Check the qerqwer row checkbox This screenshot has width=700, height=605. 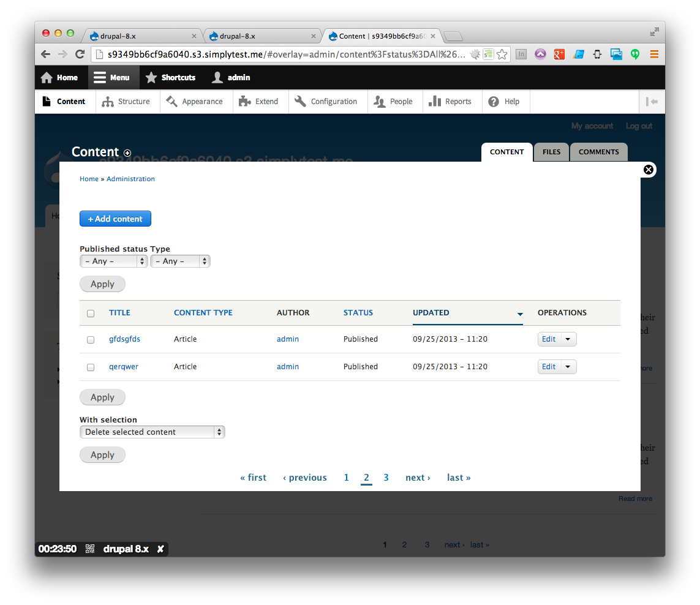coord(91,367)
